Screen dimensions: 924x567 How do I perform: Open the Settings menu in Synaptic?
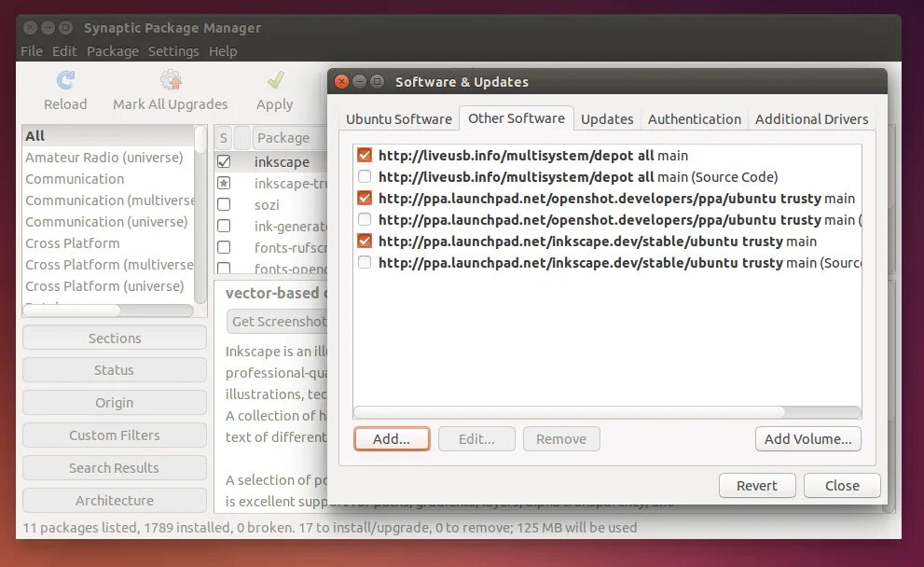173,51
